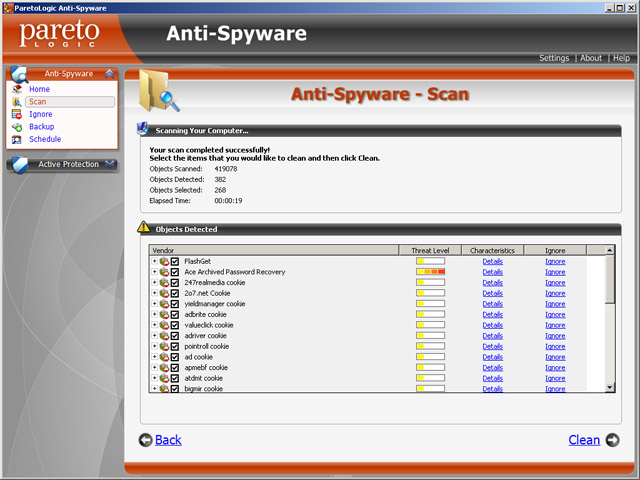This screenshot has width=640, height=480.
Task: Expand the yieldmanager cookie row
Action: (155, 303)
